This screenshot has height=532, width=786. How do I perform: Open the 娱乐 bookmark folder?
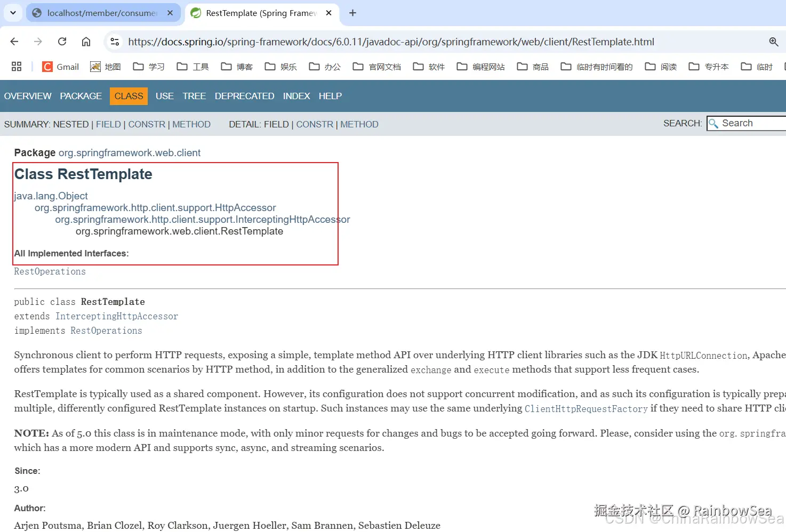pos(281,67)
